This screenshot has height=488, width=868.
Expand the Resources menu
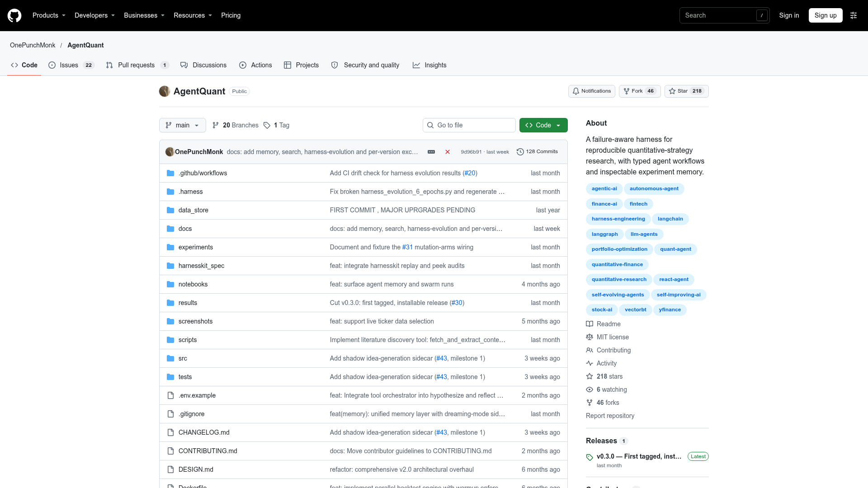tap(193, 15)
